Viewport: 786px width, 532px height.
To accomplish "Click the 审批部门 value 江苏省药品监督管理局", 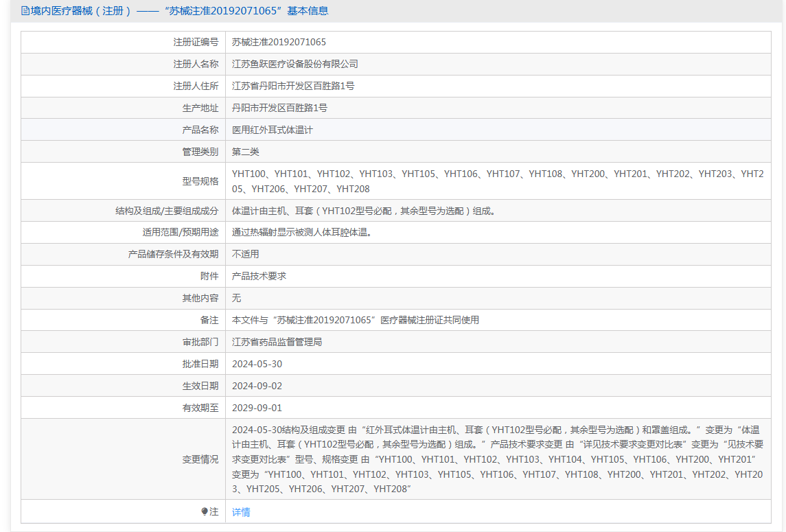I will [277, 342].
